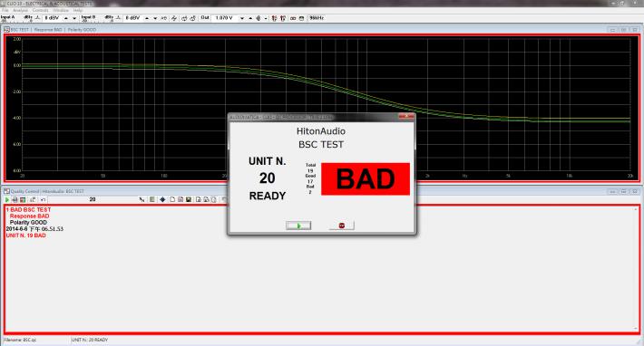The height and width of the screenshot is (346, 644).
Task: Click the green notebook icon in QC toolbar
Action: click(x=152, y=199)
